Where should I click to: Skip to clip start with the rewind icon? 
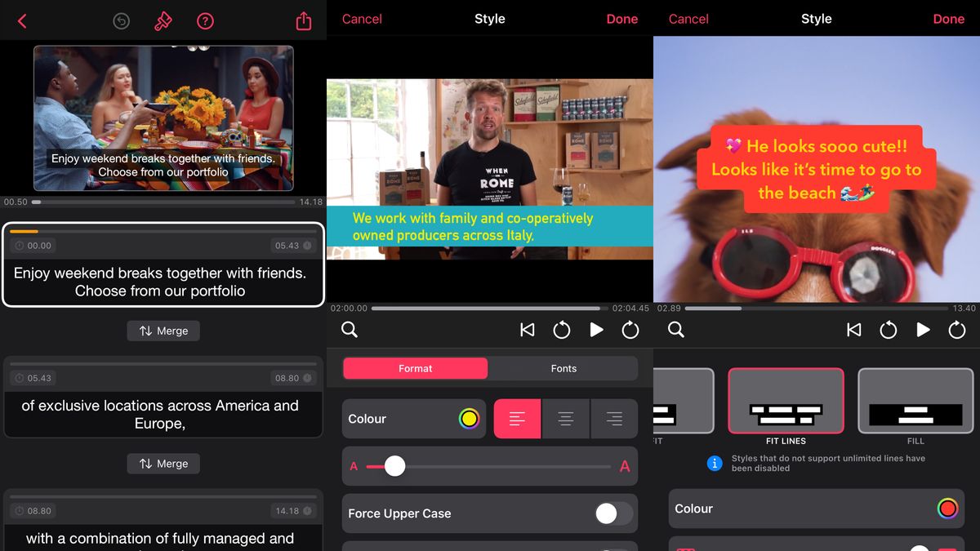tap(527, 330)
